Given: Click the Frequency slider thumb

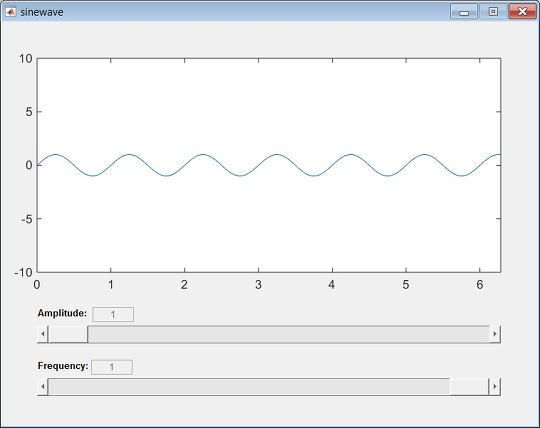Looking at the screenshot, I should [469, 386].
